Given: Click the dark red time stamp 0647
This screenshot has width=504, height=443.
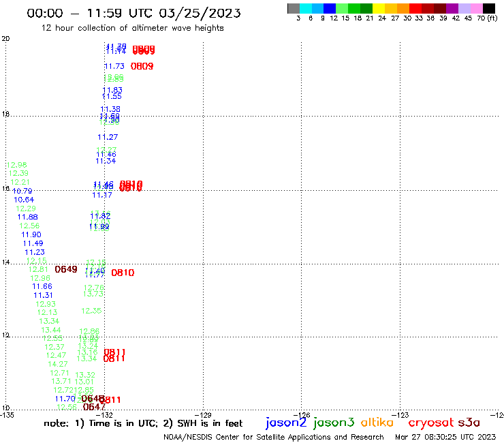Looking at the screenshot, I should coord(94,407).
